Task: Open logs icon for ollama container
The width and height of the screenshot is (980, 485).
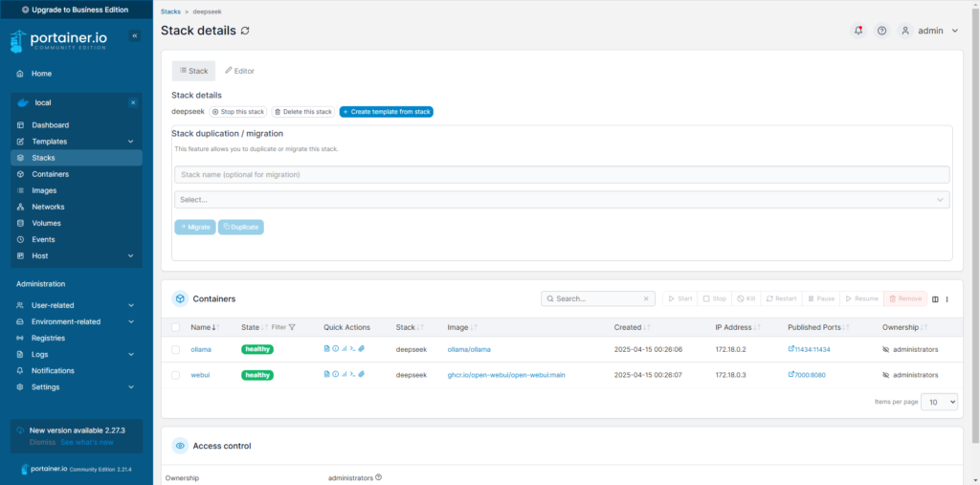Action: pos(326,349)
